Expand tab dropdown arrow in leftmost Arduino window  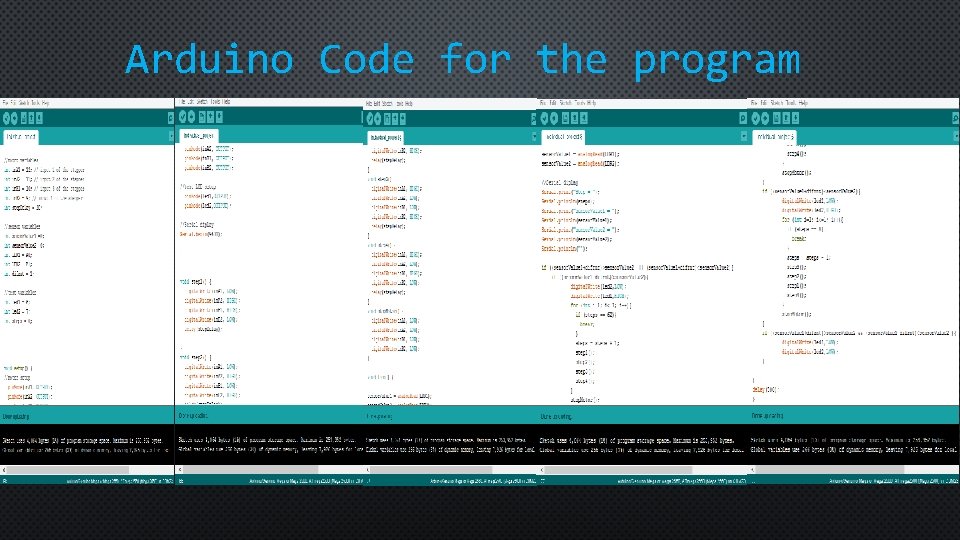[x=171, y=136]
